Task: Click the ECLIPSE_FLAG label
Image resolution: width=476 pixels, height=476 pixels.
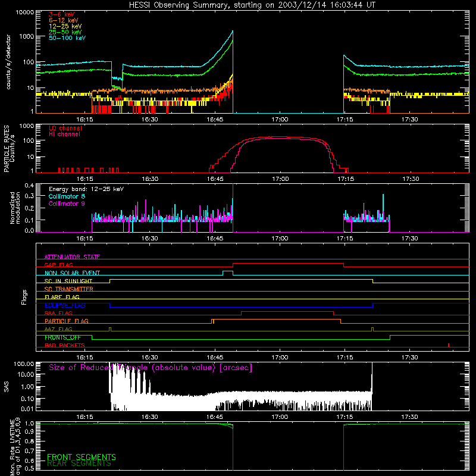Action: click(x=65, y=305)
